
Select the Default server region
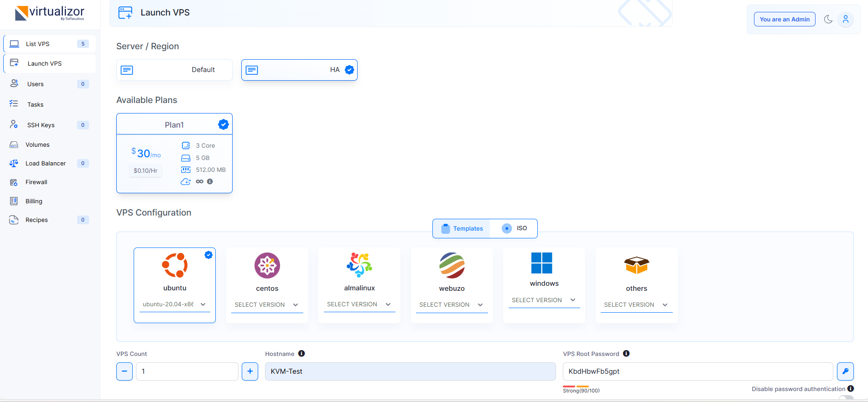(x=174, y=70)
